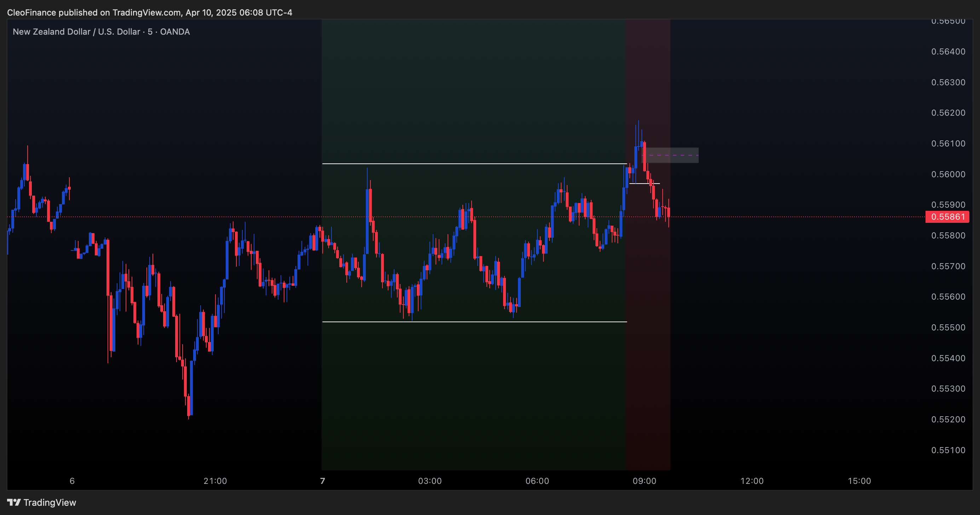This screenshot has width=980, height=515.
Task: Click the 21:00 time axis label
Action: (215, 481)
